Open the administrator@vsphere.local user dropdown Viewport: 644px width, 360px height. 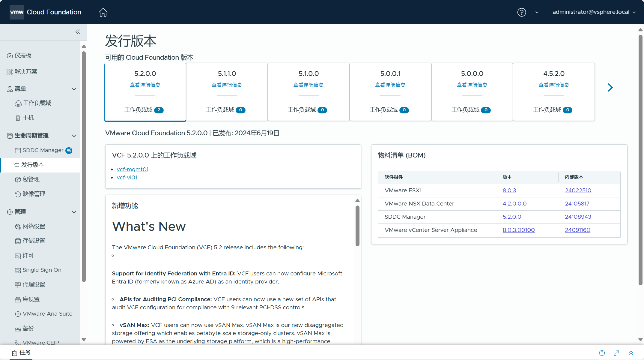pos(594,12)
